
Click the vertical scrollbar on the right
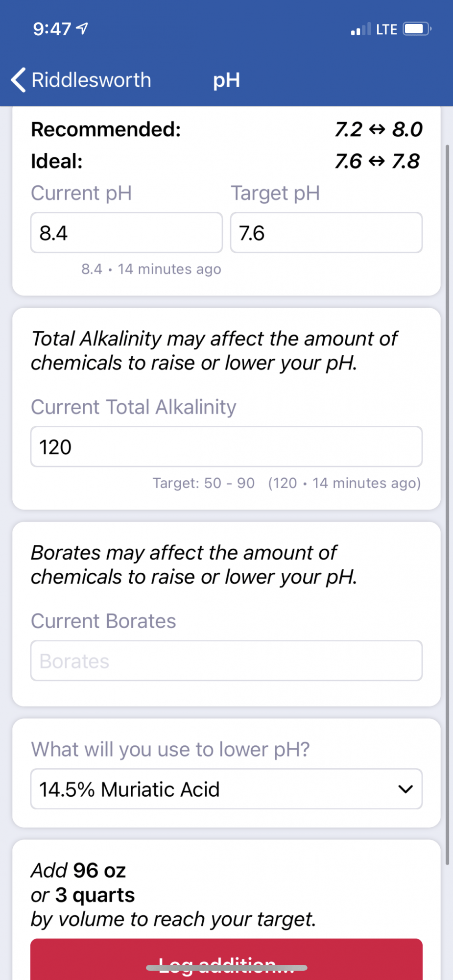(x=447, y=505)
